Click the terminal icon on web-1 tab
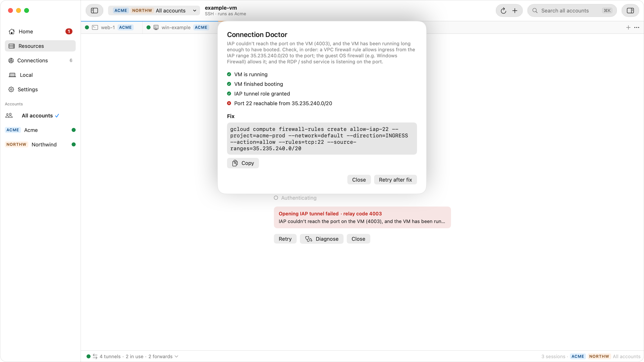The height and width of the screenshot is (362, 644). point(95,28)
